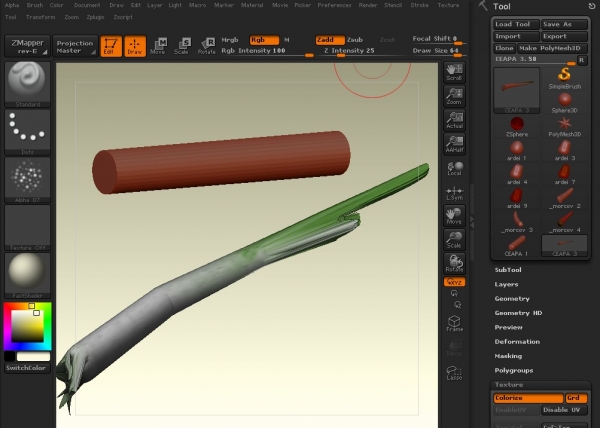Select the Rotate transform tool in top bar
Image resolution: width=600 pixels, height=428 pixels.
coord(207,46)
